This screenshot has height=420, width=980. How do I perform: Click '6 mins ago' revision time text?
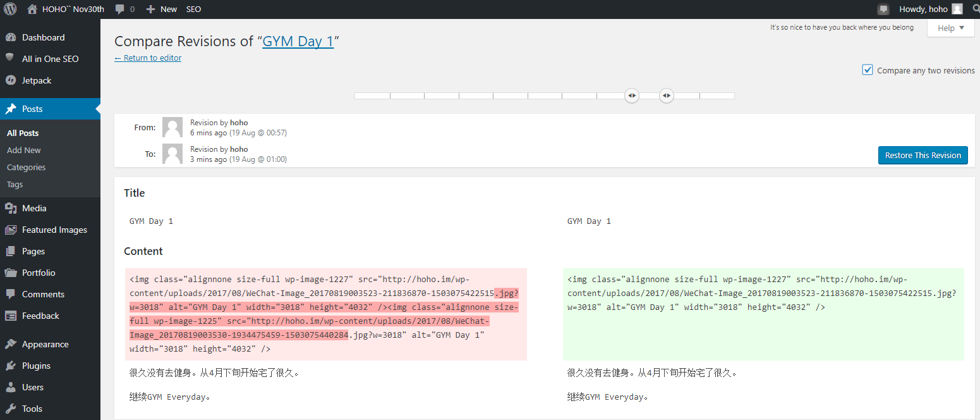point(209,133)
